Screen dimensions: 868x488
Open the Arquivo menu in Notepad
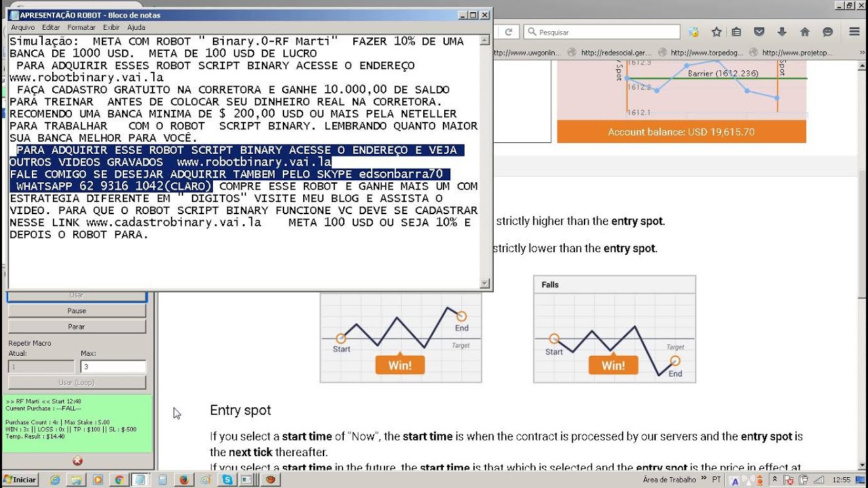[x=22, y=27]
